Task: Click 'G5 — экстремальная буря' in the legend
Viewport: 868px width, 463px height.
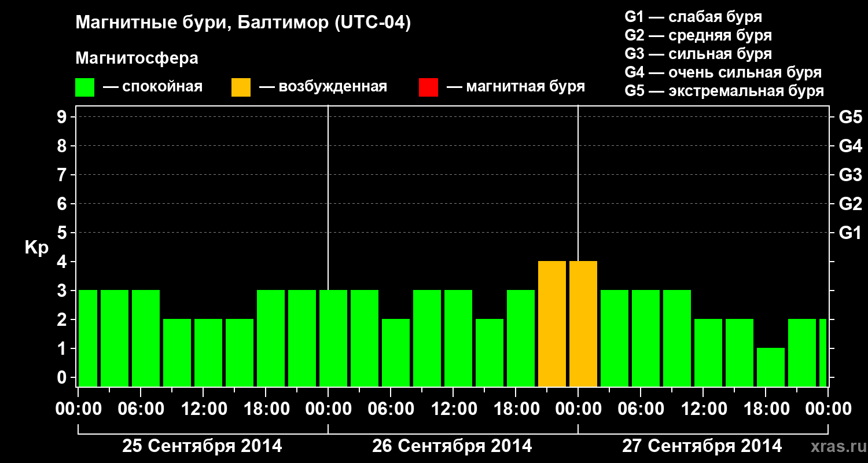Action: point(724,91)
